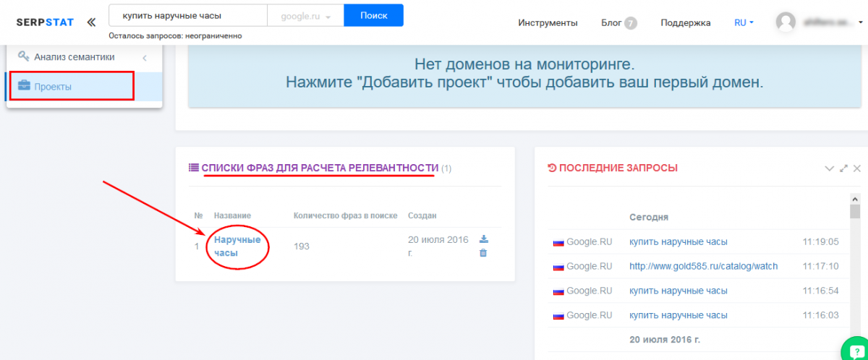Open the google.ru search engine dropdown
The height and width of the screenshot is (360, 868).
pos(305,15)
